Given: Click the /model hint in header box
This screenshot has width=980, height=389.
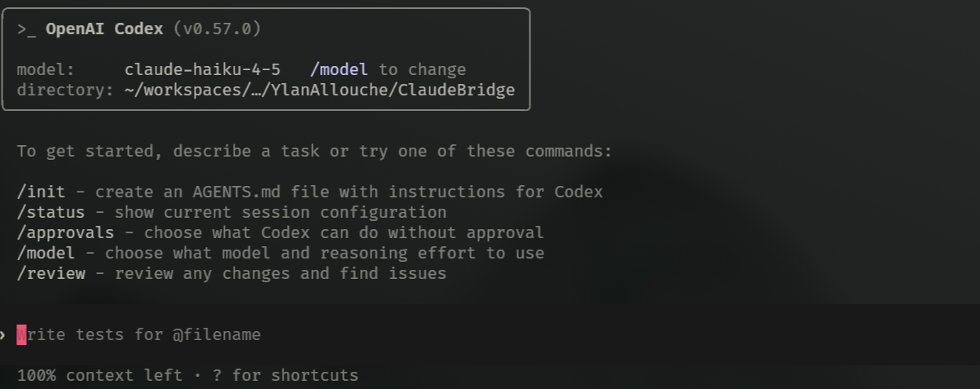Looking at the screenshot, I should [338, 70].
